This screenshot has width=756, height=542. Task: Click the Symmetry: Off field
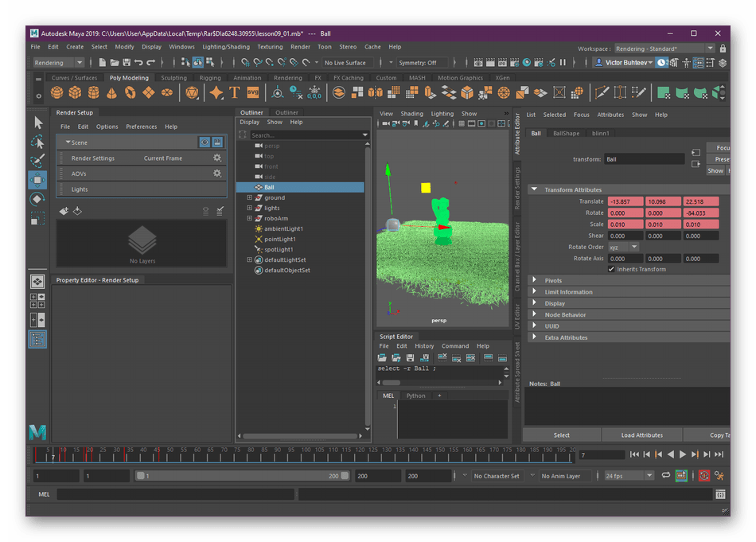click(420, 63)
